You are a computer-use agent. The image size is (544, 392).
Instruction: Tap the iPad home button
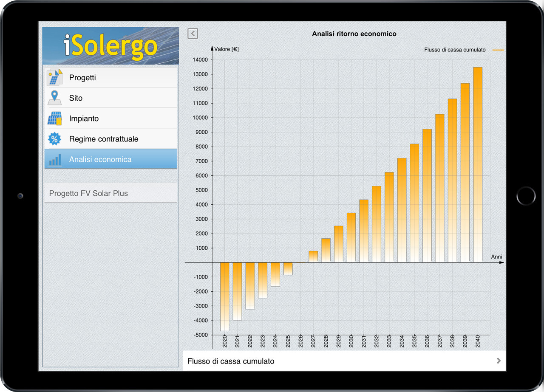tap(526, 196)
